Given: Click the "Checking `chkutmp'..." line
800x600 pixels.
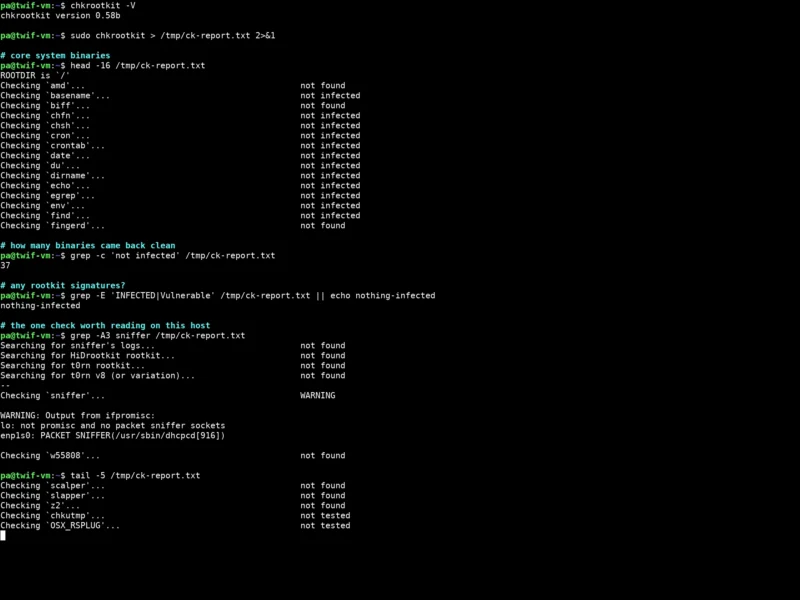Looking at the screenshot, I should click(53, 516).
